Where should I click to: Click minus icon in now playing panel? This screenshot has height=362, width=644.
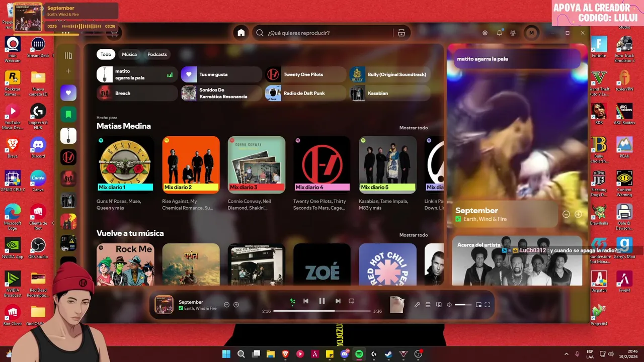(x=566, y=214)
